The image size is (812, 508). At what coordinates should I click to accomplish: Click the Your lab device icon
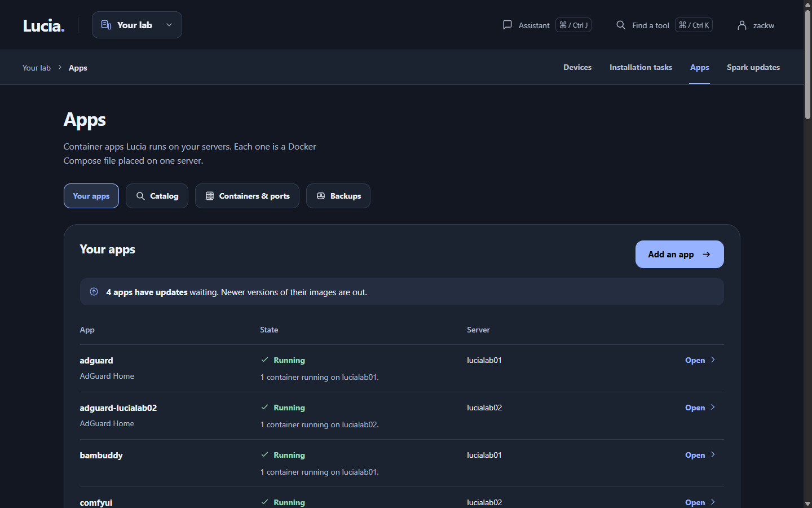click(x=106, y=25)
